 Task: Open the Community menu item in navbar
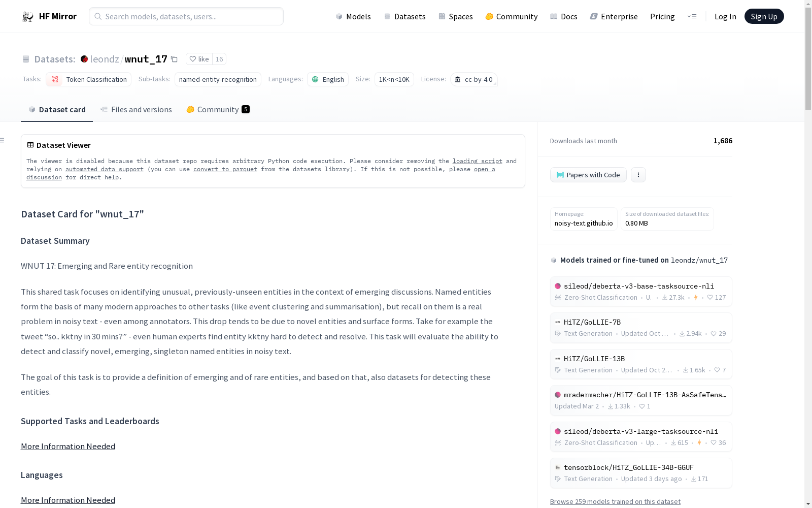click(512, 16)
